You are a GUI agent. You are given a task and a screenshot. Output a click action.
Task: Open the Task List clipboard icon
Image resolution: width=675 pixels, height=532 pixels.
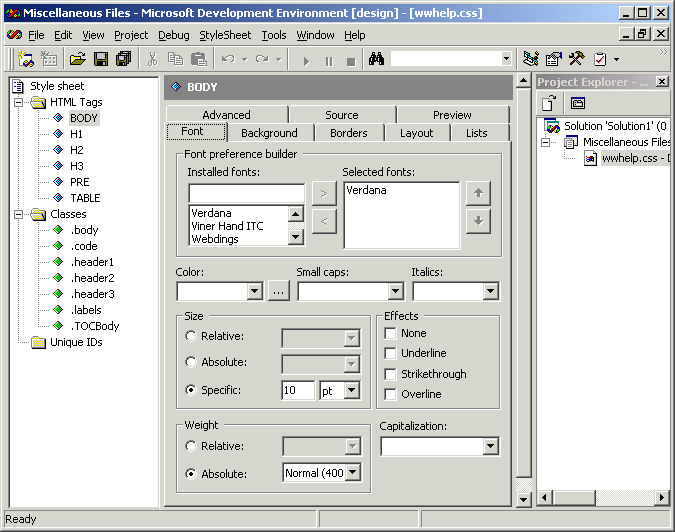point(600,59)
